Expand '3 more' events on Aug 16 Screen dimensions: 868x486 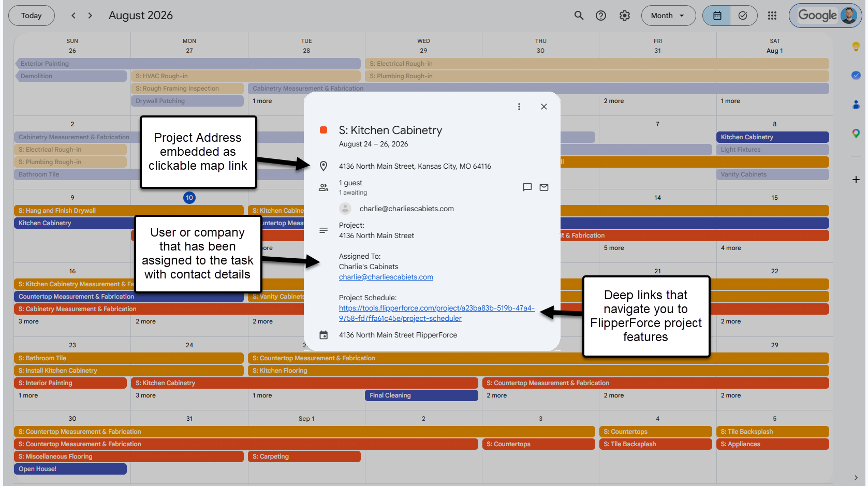tap(28, 321)
